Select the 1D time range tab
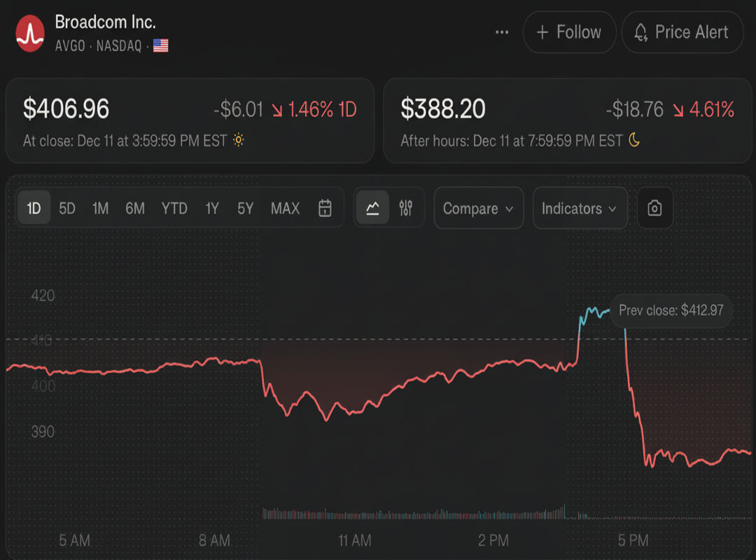The height and width of the screenshot is (560, 756). [x=34, y=208]
